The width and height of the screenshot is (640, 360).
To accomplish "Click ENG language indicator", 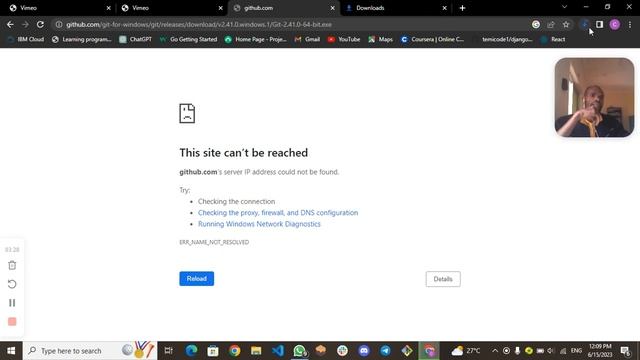I will (x=576, y=351).
